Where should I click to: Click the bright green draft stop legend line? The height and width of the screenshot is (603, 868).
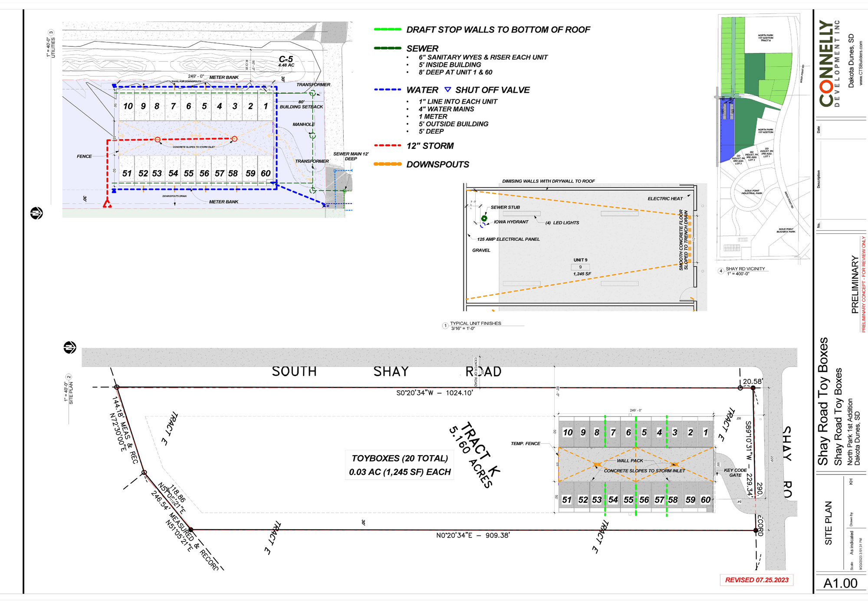pos(387,29)
